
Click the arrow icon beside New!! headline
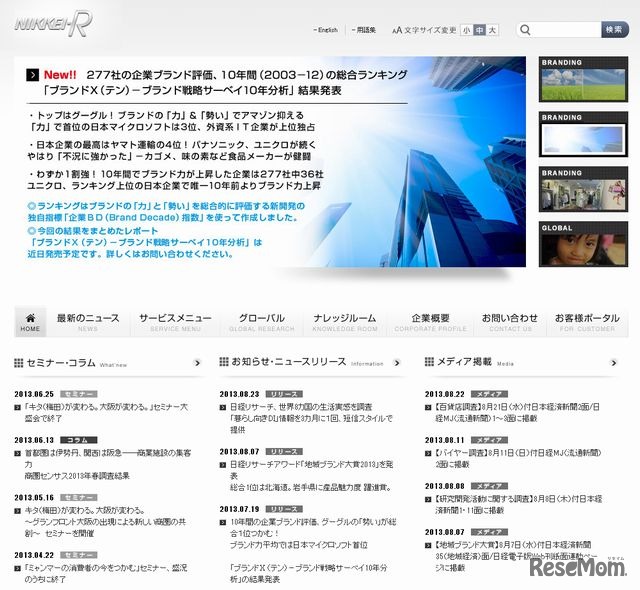[33, 75]
